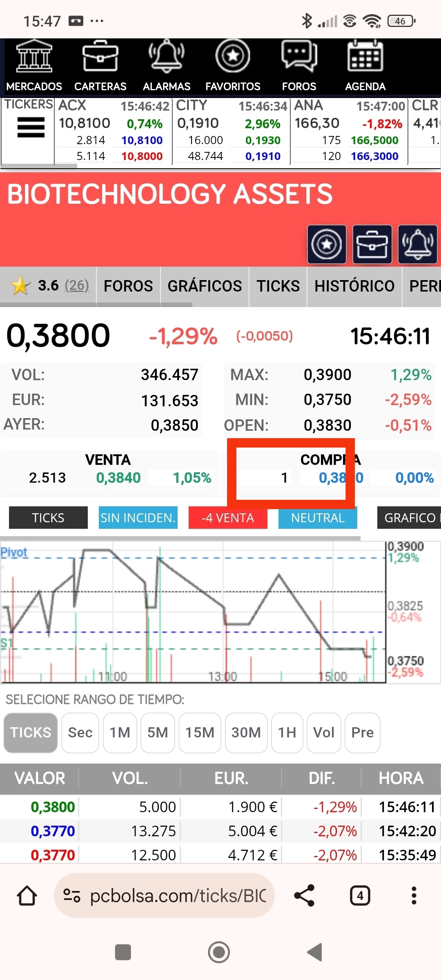Select the Vol time range

click(x=324, y=733)
